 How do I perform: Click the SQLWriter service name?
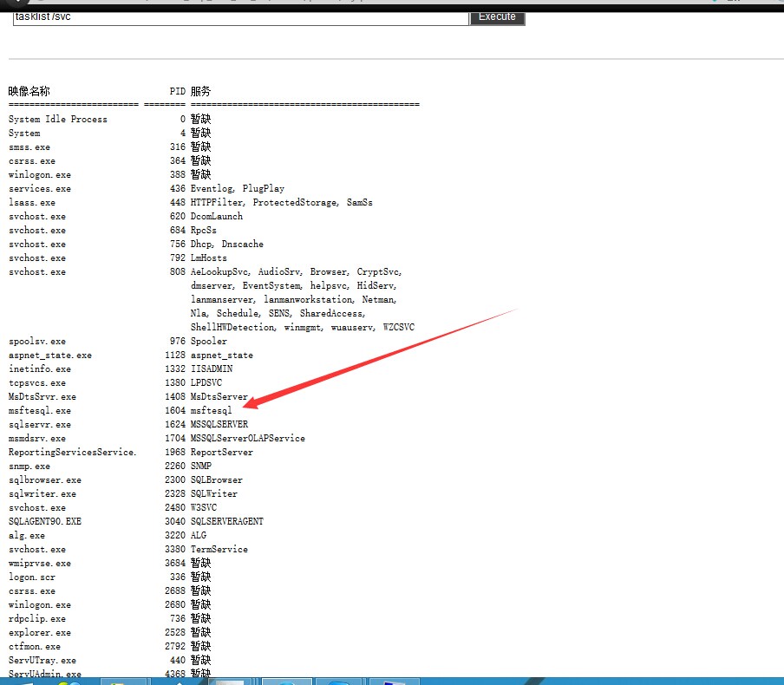pyautogui.click(x=214, y=494)
